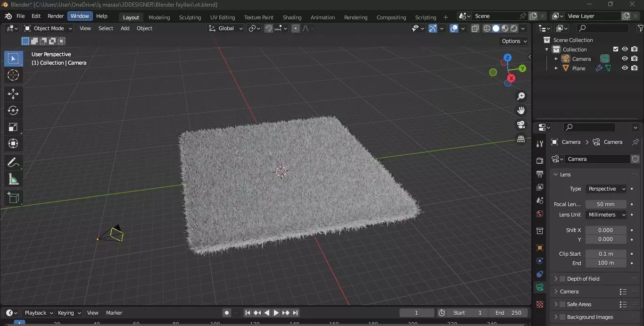Open the Object properties tab
This screenshot has height=326, width=644.
(x=540, y=248)
